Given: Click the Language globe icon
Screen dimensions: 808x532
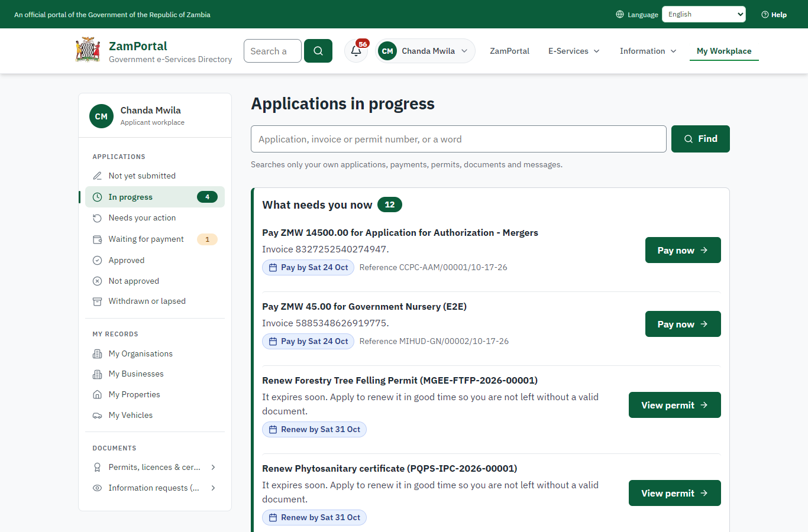Looking at the screenshot, I should (620, 14).
